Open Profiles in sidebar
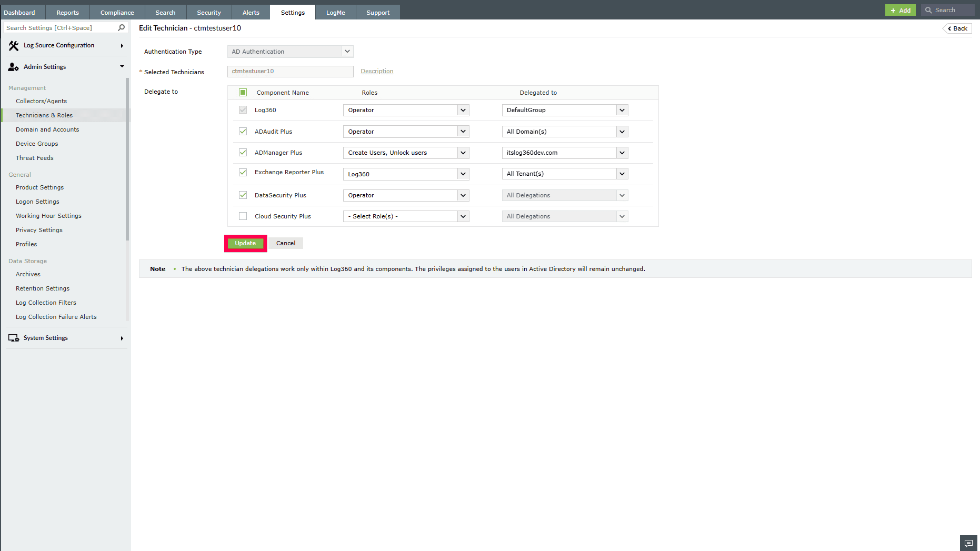 pyautogui.click(x=26, y=244)
